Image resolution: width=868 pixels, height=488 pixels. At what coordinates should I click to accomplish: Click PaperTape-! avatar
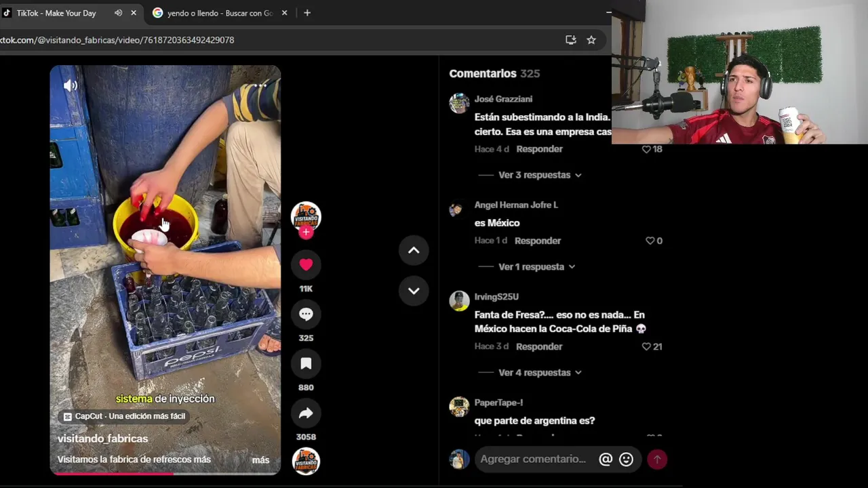pos(459,407)
